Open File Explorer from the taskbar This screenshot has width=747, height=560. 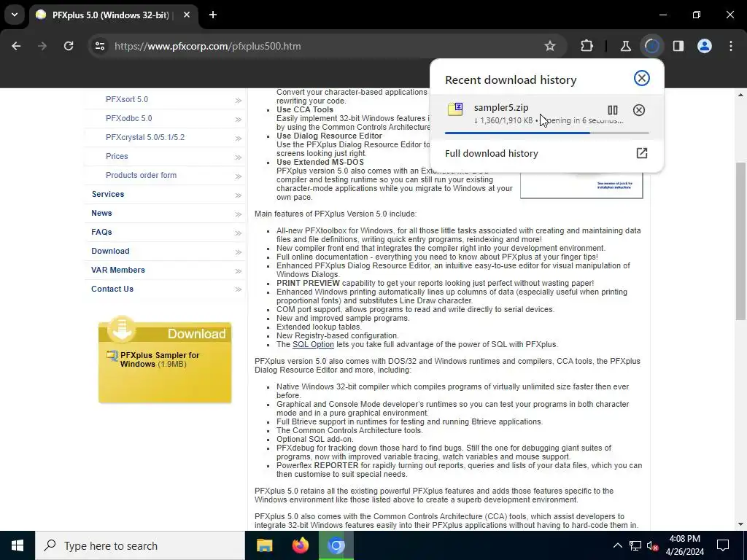(264, 545)
